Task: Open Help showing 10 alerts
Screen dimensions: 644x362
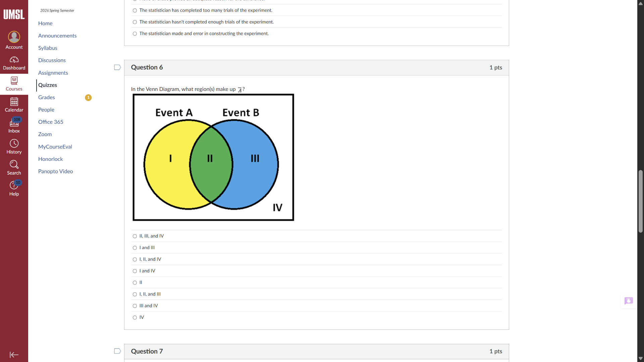Action: point(14,188)
